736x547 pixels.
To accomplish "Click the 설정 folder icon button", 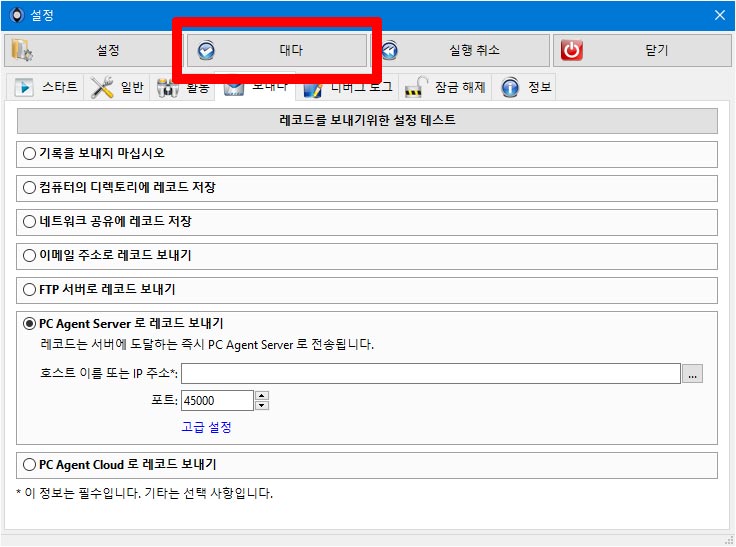I will (22, 50).
